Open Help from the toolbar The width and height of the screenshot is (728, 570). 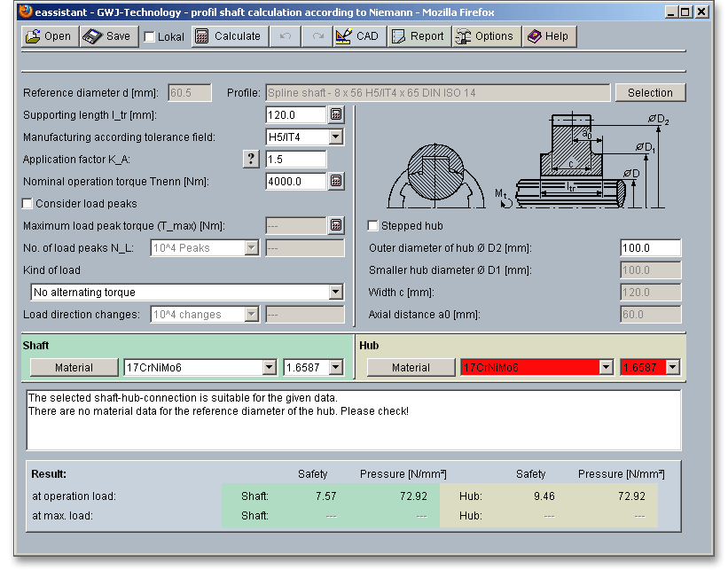548,36
